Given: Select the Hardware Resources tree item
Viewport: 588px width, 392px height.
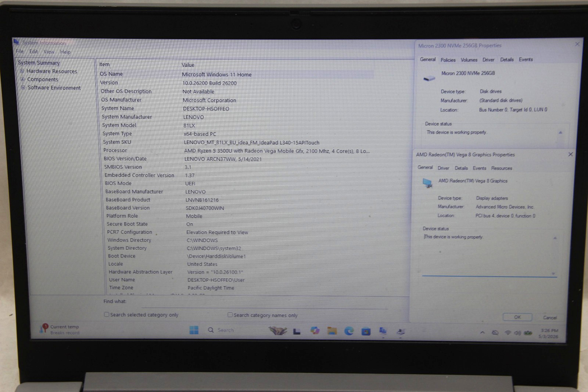Looking at the screenshot, I should click(x=52, y=71).
